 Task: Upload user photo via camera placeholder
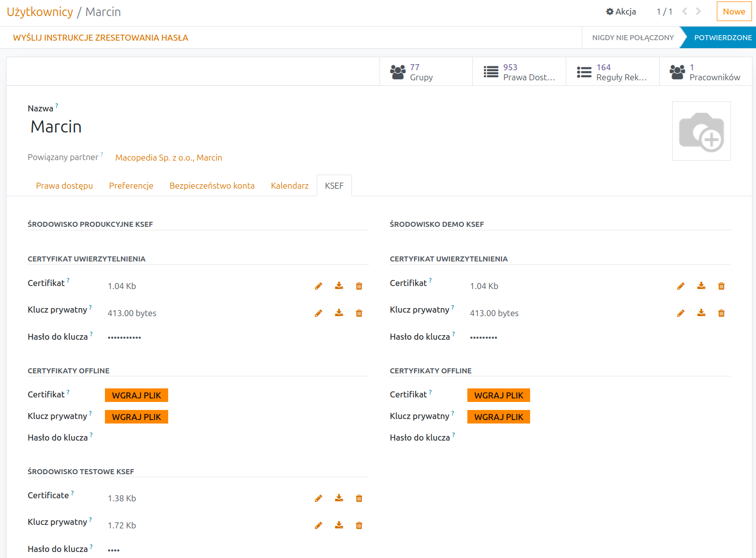[701, 131]
